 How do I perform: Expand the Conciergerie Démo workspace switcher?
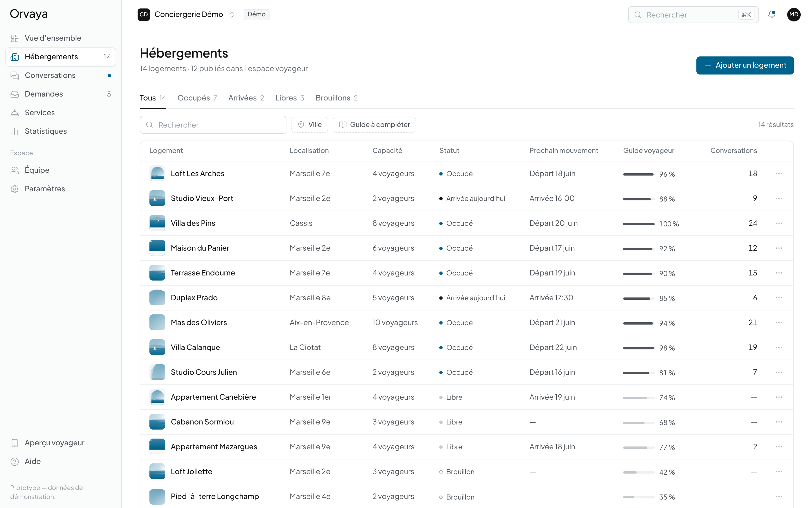point(186,14)
